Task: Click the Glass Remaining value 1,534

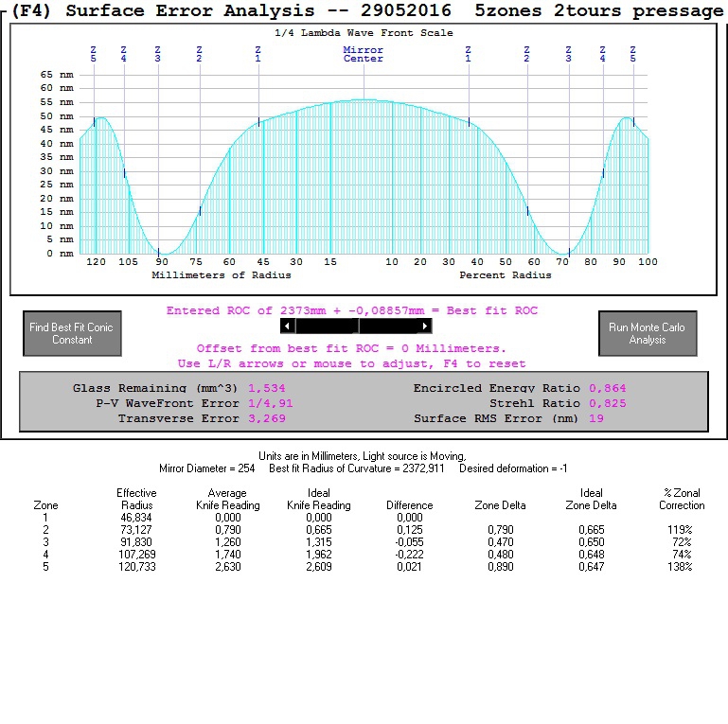Action: [267, 388]
